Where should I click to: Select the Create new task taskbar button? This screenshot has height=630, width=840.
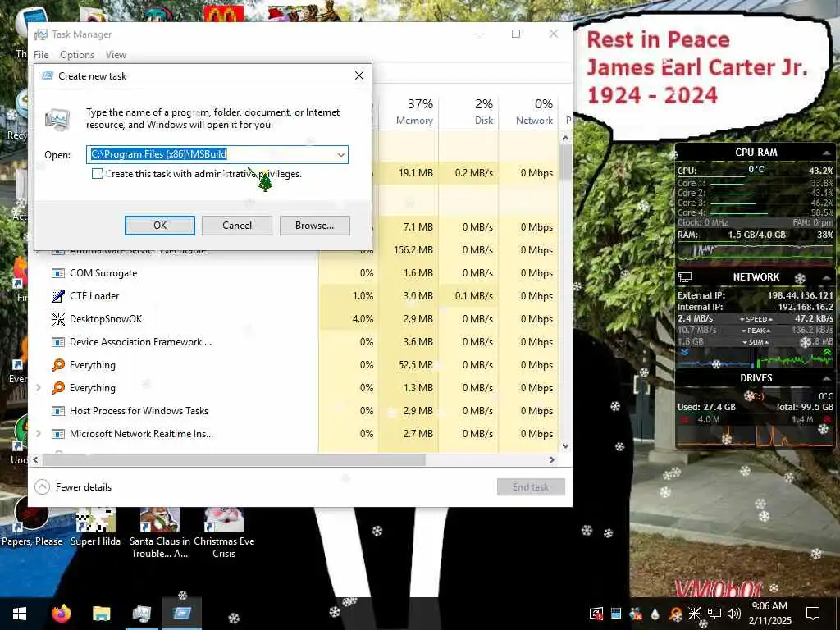181,614
